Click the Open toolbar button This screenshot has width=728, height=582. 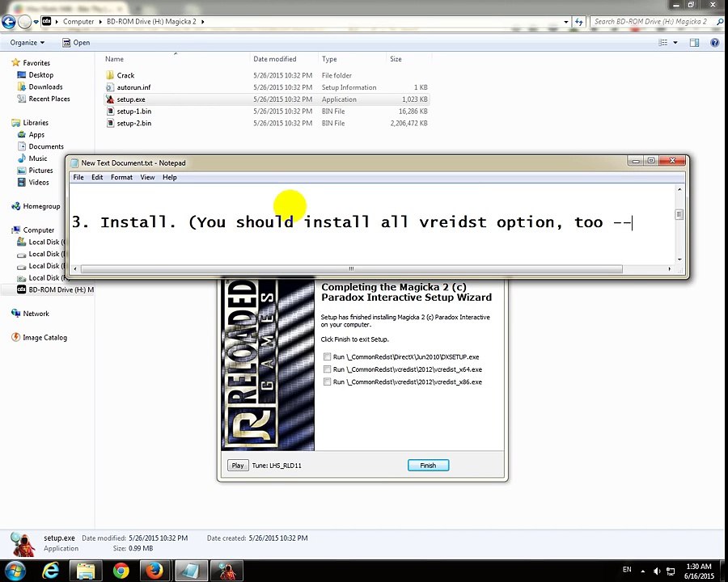(x=76, y=43)
